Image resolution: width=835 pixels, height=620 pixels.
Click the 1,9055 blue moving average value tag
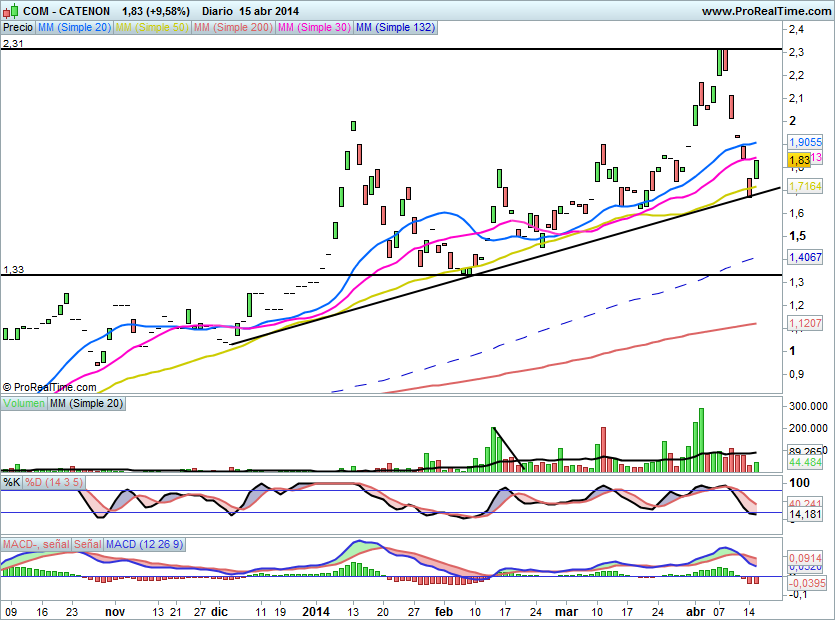tap(804, 142)
